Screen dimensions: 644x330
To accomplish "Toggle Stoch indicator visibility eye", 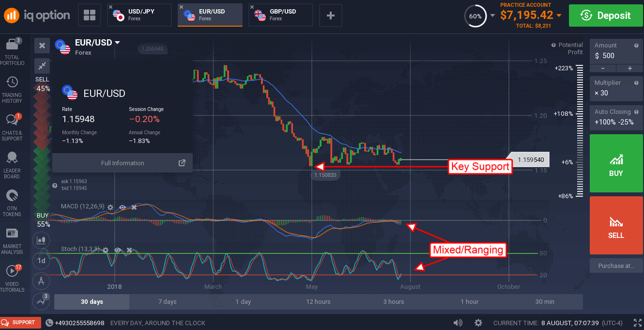I will (x=117, y=250).
